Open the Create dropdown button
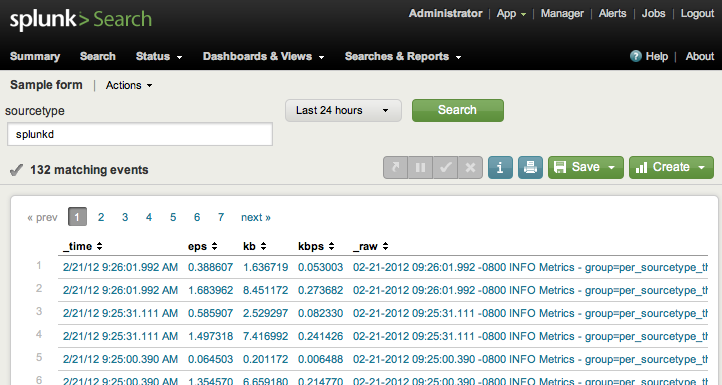The width and height of the screenshot is (722, 385). click(671, 167)
